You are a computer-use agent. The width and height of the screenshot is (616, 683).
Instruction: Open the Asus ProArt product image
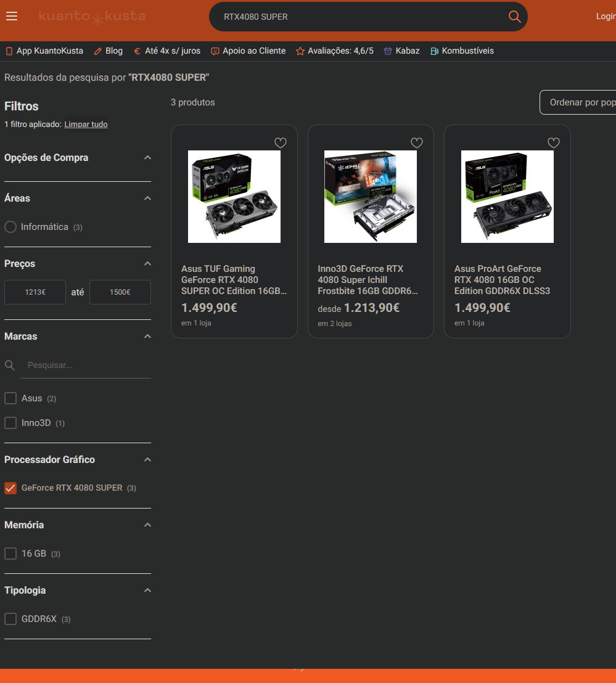click(x=507, y=197)
